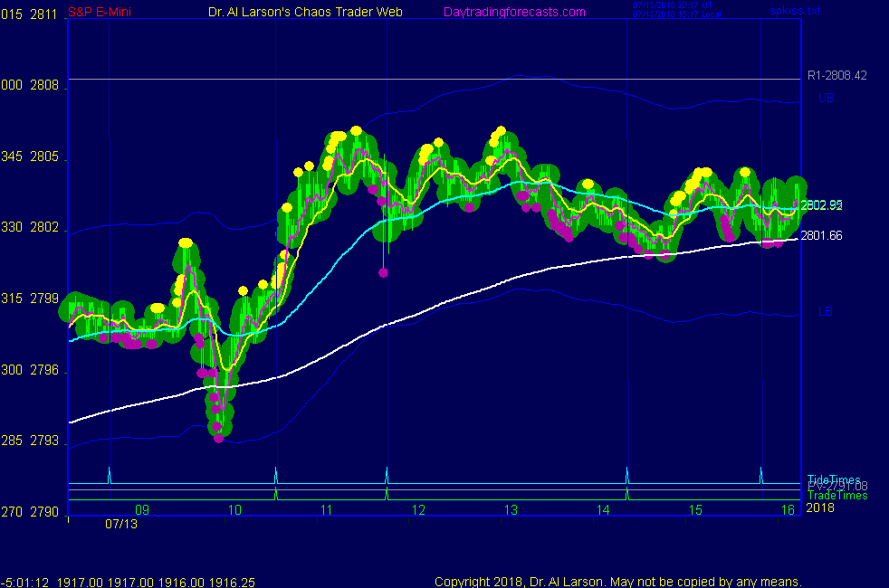Select the Dr. Al Larson's Chaos Trader Web heading
Screen dimensions: 889x588
(305, 12)
